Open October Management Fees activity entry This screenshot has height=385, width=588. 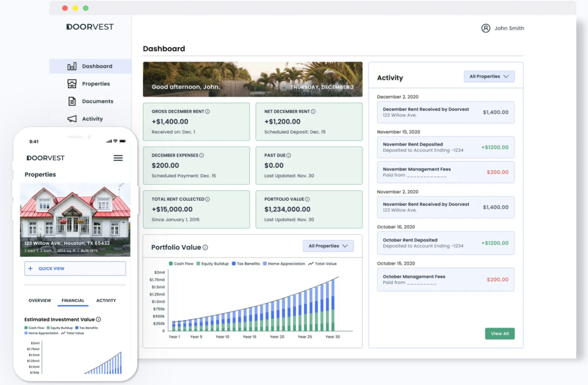(x=445, y=279)
